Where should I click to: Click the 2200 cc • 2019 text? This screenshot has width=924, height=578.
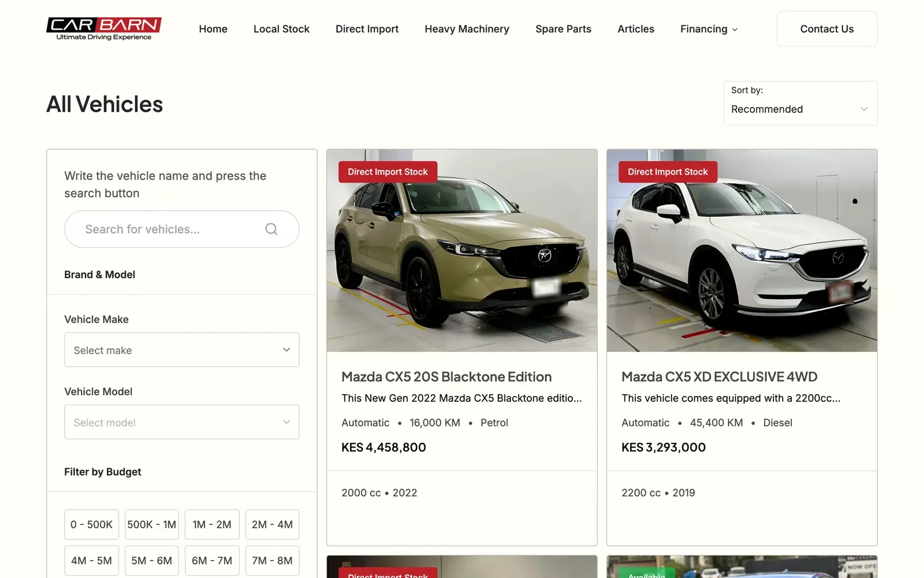click(658, 493)
